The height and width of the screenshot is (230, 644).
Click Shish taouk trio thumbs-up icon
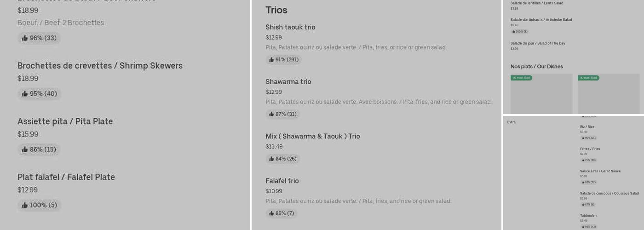click(x=271, y=60)
